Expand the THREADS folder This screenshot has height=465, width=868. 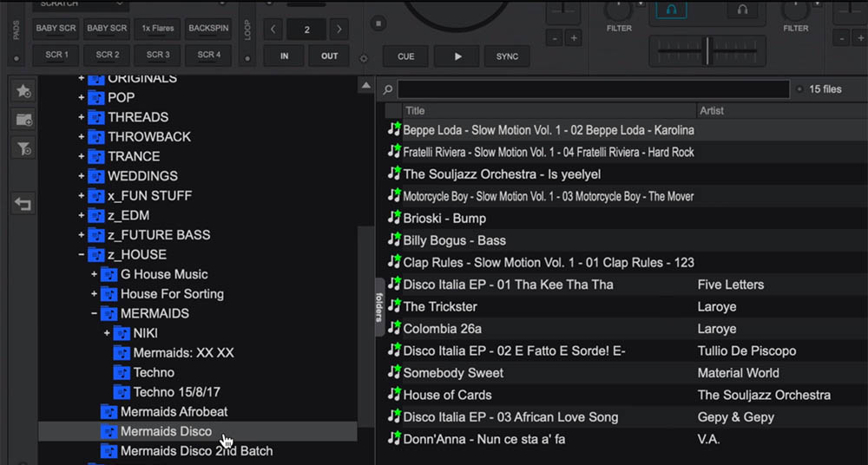82,117
